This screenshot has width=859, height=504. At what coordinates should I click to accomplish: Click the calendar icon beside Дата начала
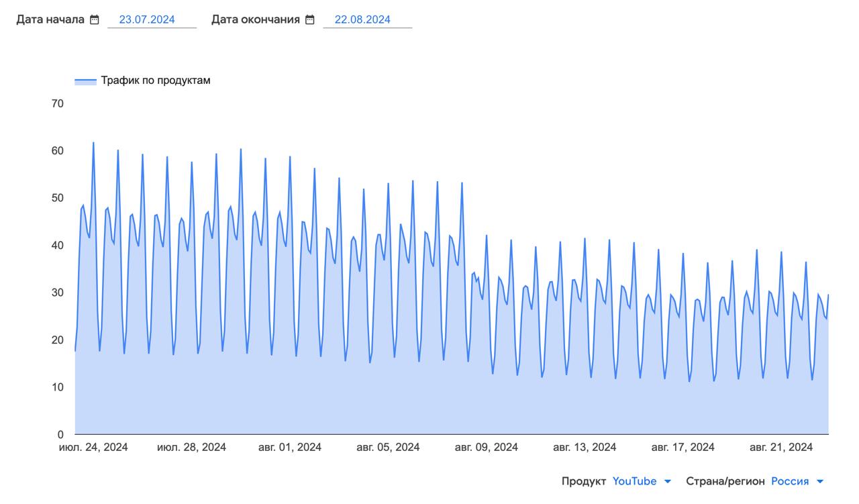pyautogui.click(x=95, y=20)
